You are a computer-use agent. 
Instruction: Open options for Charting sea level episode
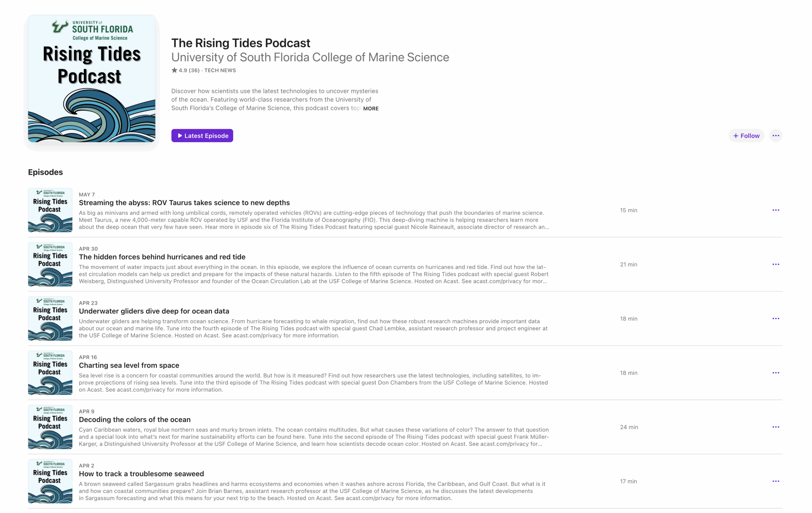tap(775, 373)
